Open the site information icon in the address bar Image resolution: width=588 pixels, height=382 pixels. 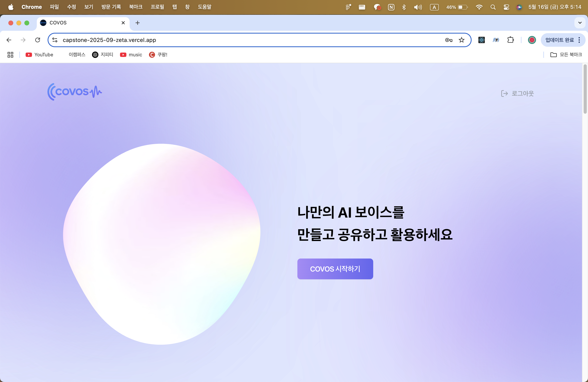[55, 40]
